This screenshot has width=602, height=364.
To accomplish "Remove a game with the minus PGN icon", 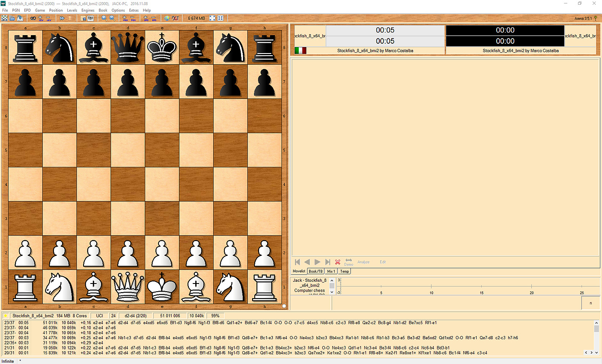I will coord(133,18).
